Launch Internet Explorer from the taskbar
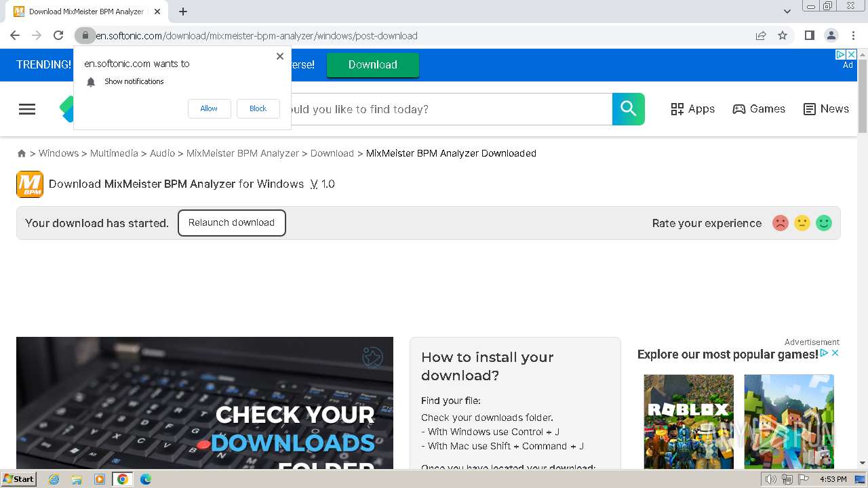868x488 pixels. tap(54, 479)
